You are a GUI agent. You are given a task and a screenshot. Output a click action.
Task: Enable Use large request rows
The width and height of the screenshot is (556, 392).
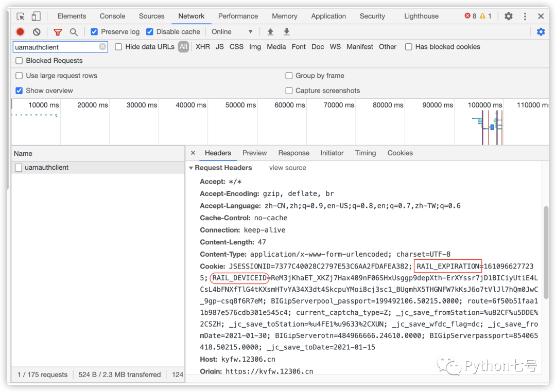click(x=19, y=76)
